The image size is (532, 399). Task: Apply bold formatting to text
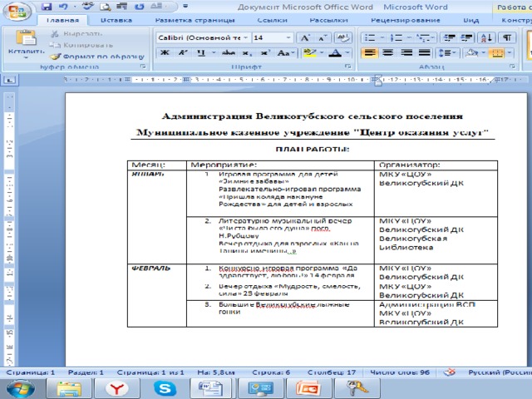click(164, 52)
